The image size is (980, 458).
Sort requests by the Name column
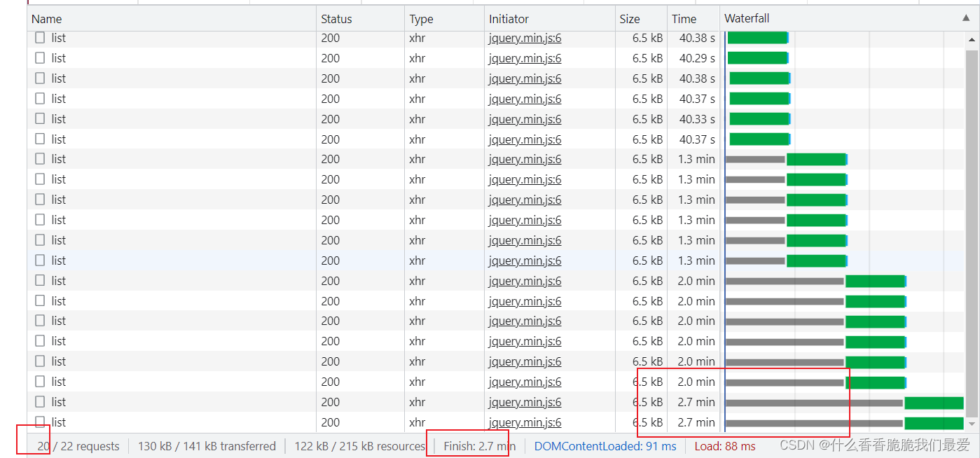tap(47, 19)
